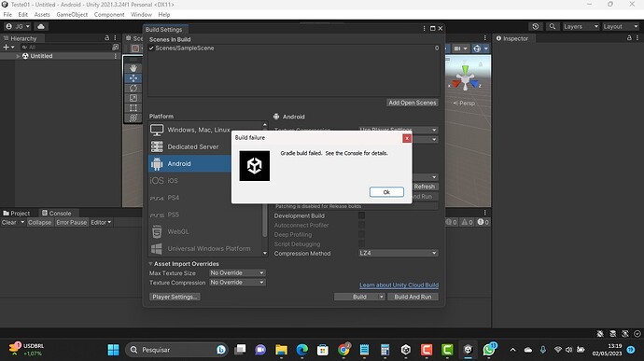Toggle Scenes/SampleScene checkbox in build
The image size is (644, 361).
point(151,49)
